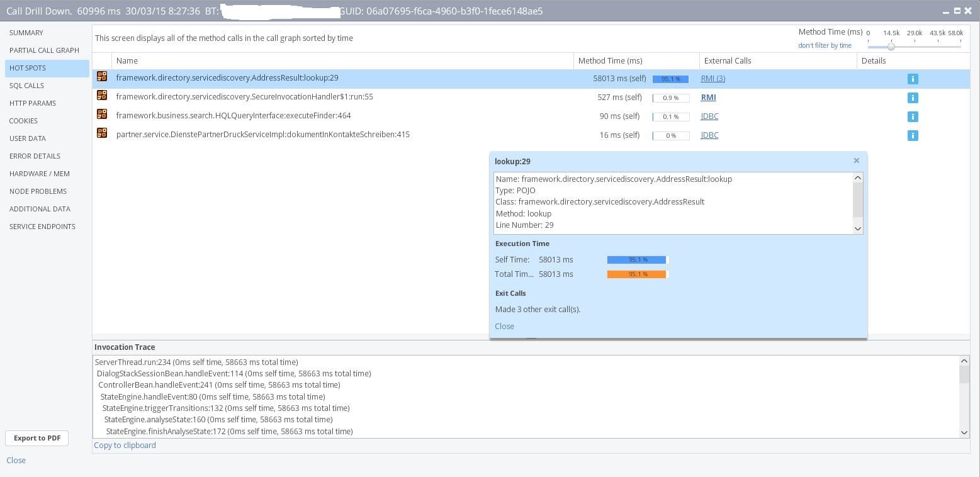Click the call graph icon beside dokumentInKontakteSchreiben:415
This screenshot has height=477, width=980.
[102, 133]
